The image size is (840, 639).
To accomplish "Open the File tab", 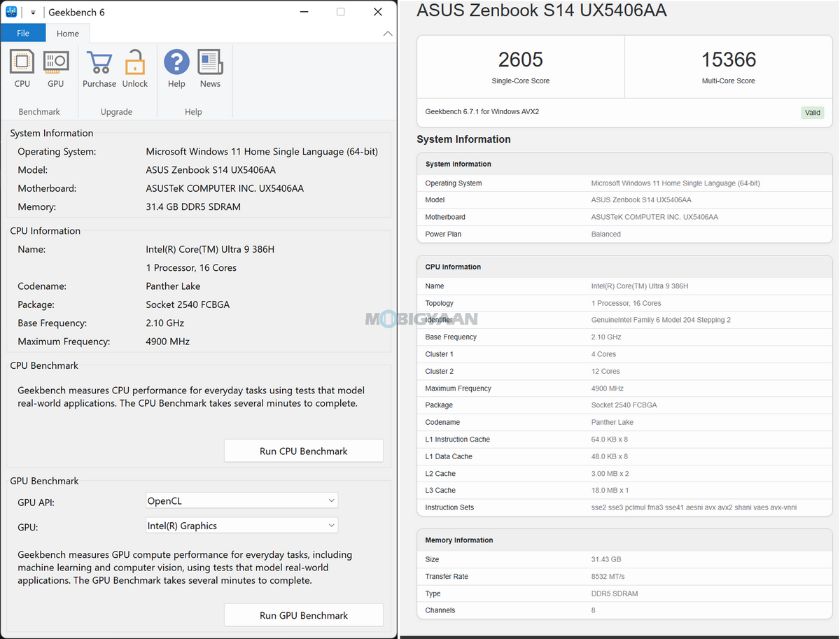I will coord(23,33).
